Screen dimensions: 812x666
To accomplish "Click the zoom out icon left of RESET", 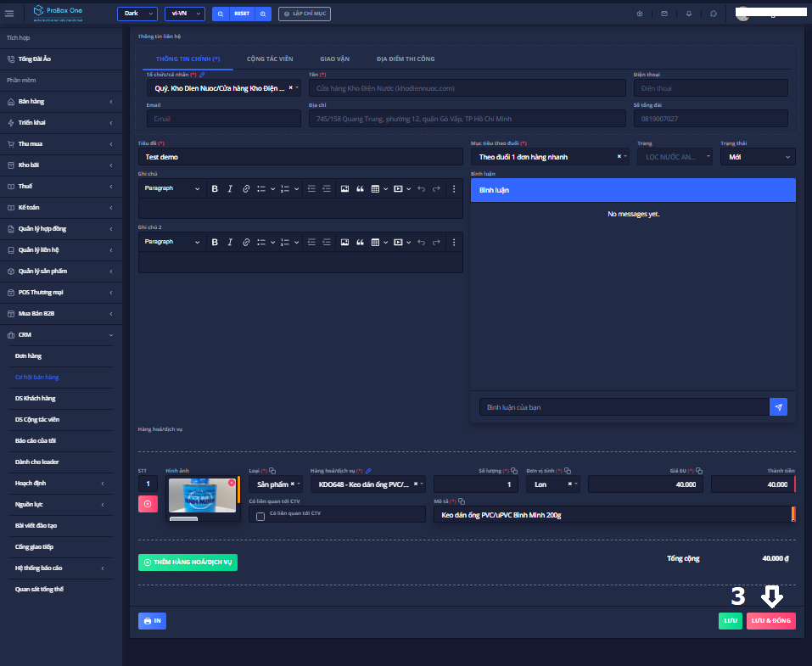I will pyautogui.click(x=220, y=14).
